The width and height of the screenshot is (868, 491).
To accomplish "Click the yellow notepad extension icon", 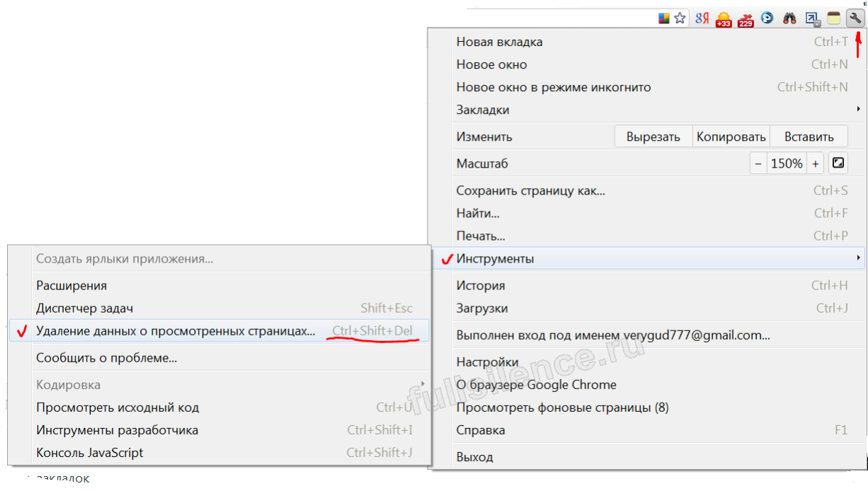I will (x=833, y=19).
